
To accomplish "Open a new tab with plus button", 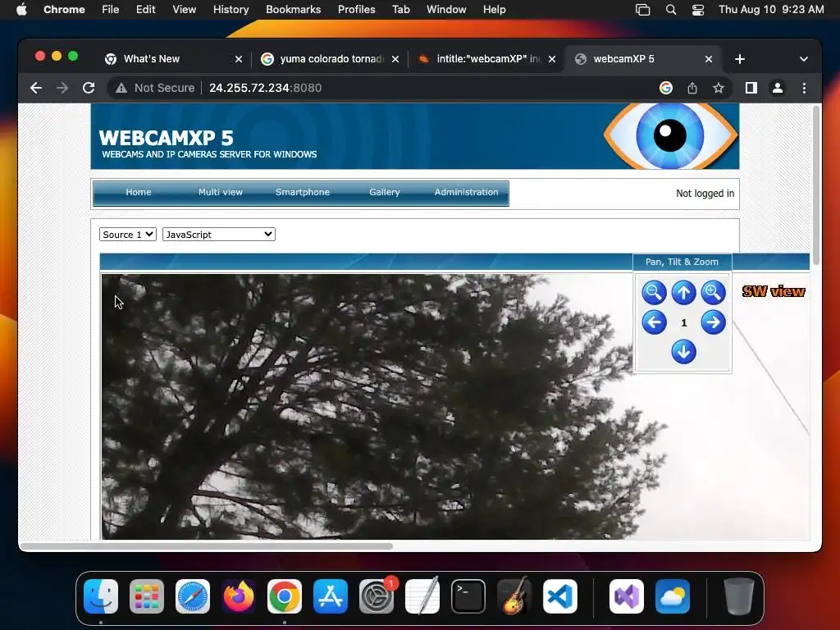I will coord(740,59).
